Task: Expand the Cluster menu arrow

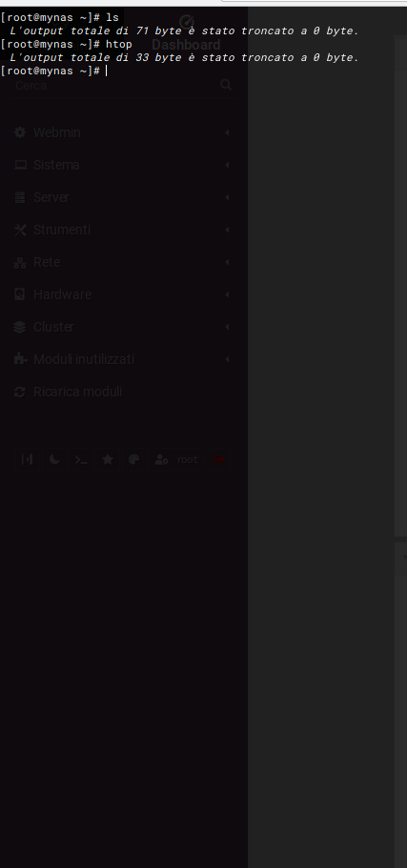Action: coord(227,327)
